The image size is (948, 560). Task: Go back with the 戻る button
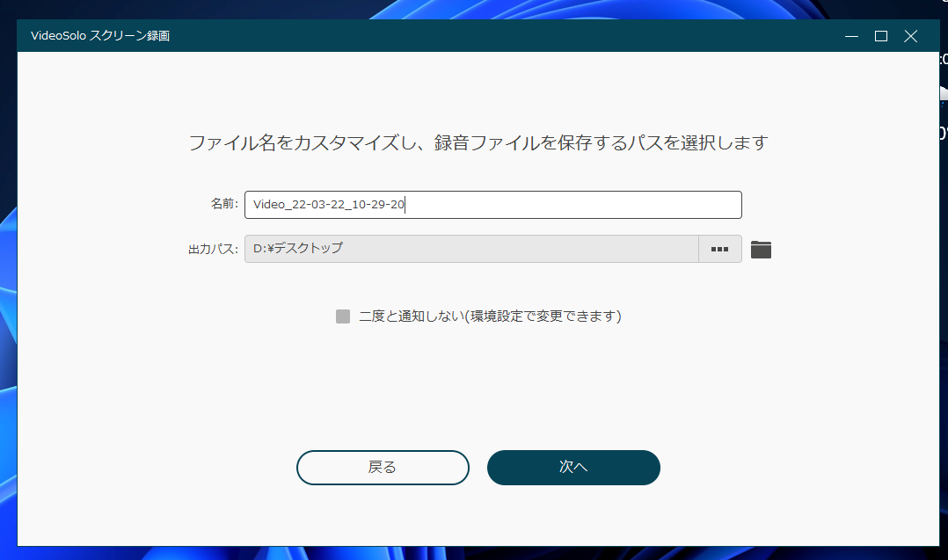(383, 468)
